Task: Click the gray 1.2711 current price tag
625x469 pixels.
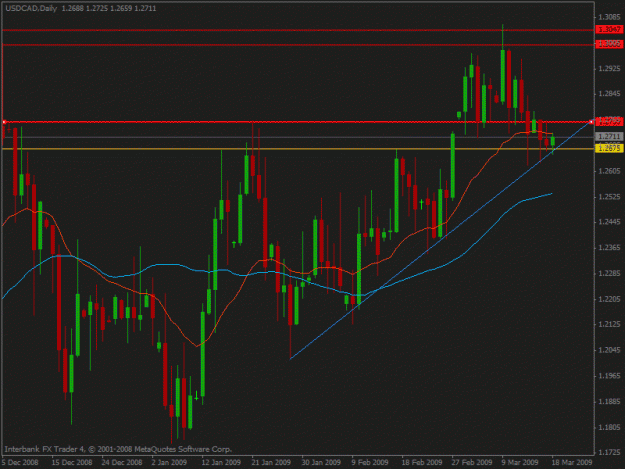Action: tap(609, 137)
